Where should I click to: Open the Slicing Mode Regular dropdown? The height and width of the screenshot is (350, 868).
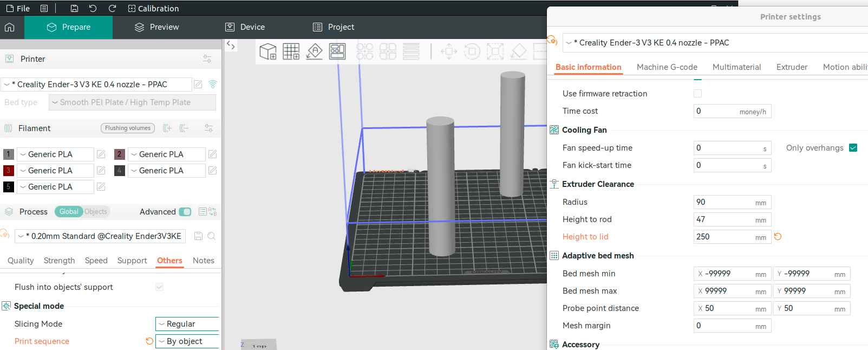[x=187, y=324]
